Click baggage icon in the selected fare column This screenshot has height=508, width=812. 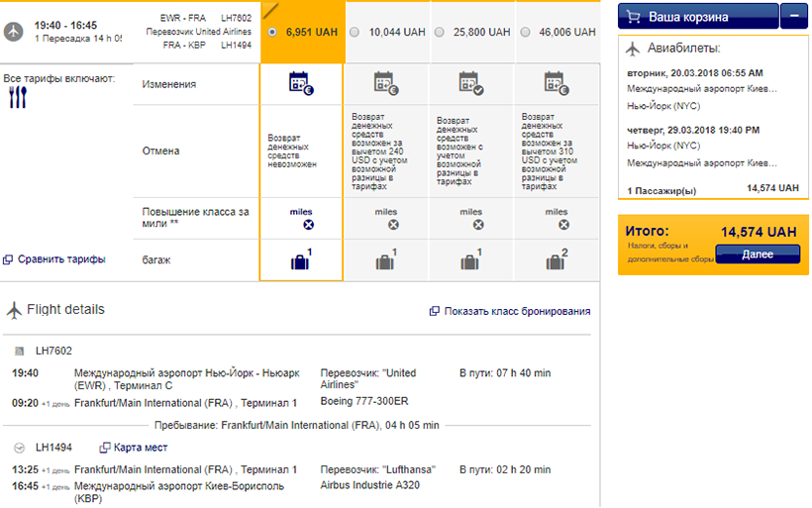pyautogui.click(x=300, y=261)
